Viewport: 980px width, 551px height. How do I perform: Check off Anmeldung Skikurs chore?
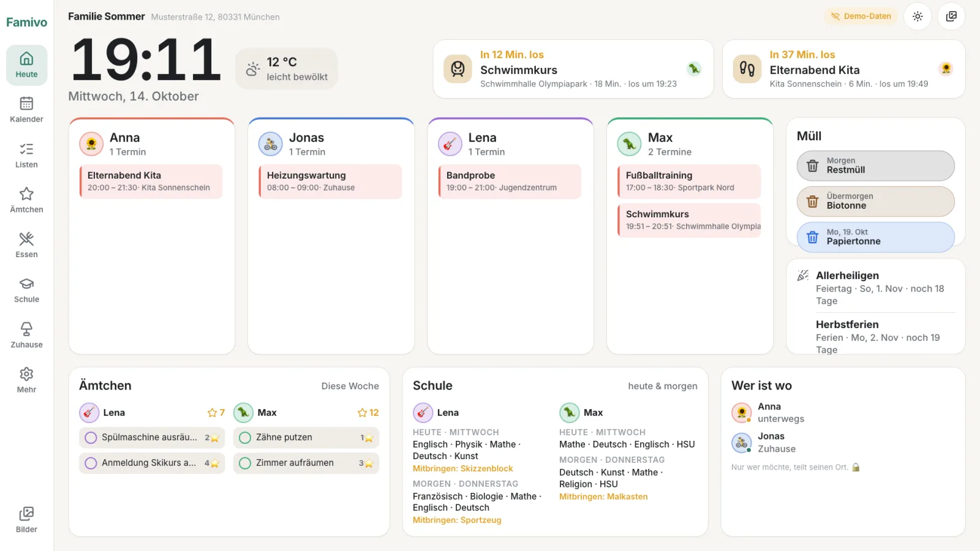coord(91,463)
